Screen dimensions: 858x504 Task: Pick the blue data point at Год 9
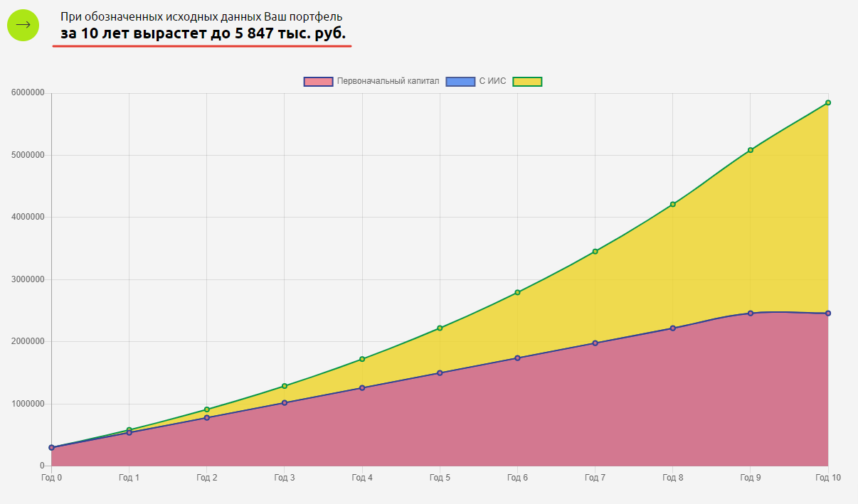(x=750, y=313)
